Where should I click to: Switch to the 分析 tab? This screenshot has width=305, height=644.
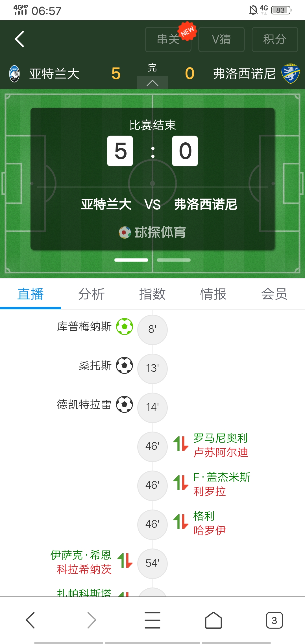coord(91,294)
